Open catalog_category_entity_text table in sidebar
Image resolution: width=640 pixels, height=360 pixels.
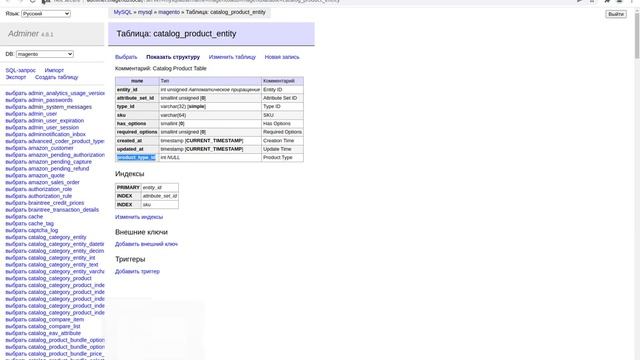pos(63,265)
